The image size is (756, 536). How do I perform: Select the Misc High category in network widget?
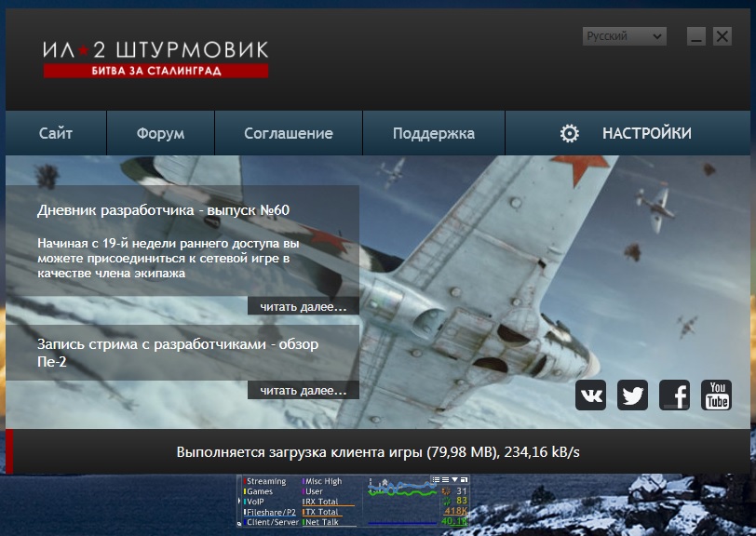point(322,481)
